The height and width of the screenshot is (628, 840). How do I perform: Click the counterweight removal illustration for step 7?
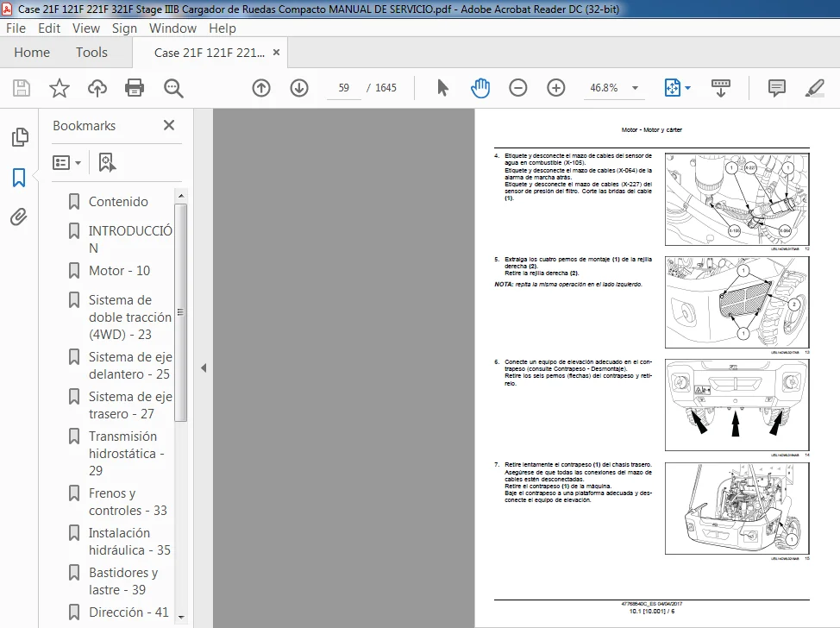click(x=737, y=508)
